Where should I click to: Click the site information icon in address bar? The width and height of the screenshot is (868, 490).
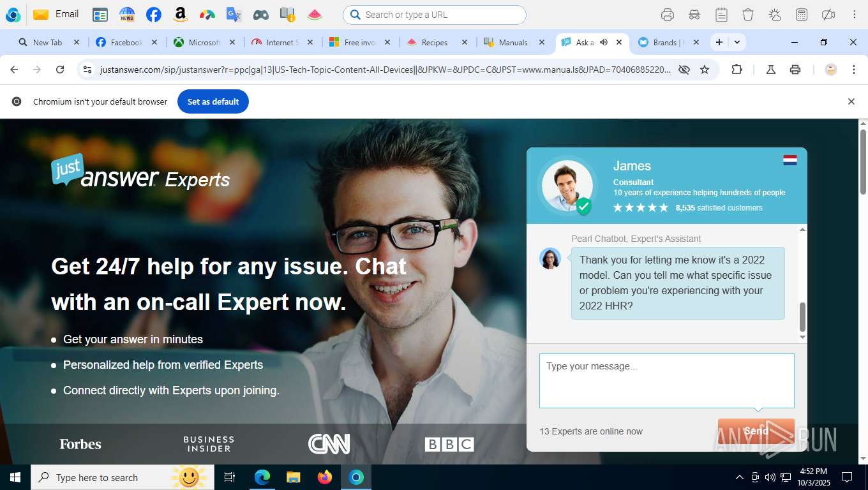pyautogui.click(x=88, y=70)
